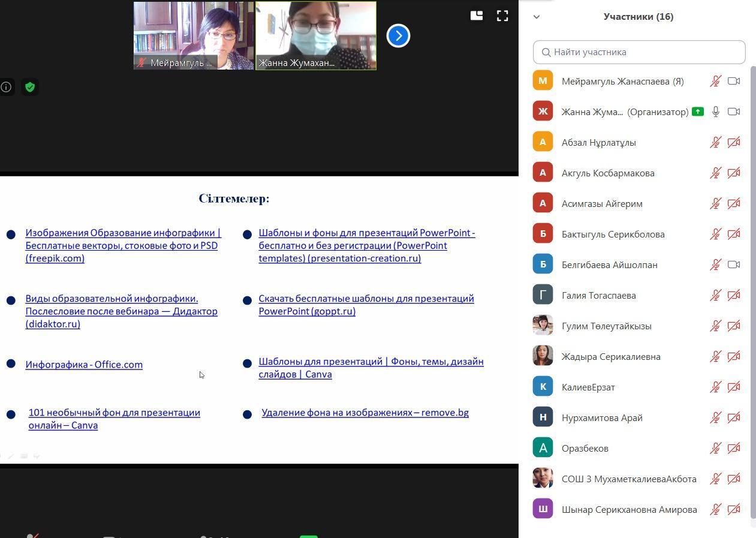This screenshot has height=538, width=756.
Task: Click muted microphone icon for КалиевЕрзат
Action: [715, 387]
